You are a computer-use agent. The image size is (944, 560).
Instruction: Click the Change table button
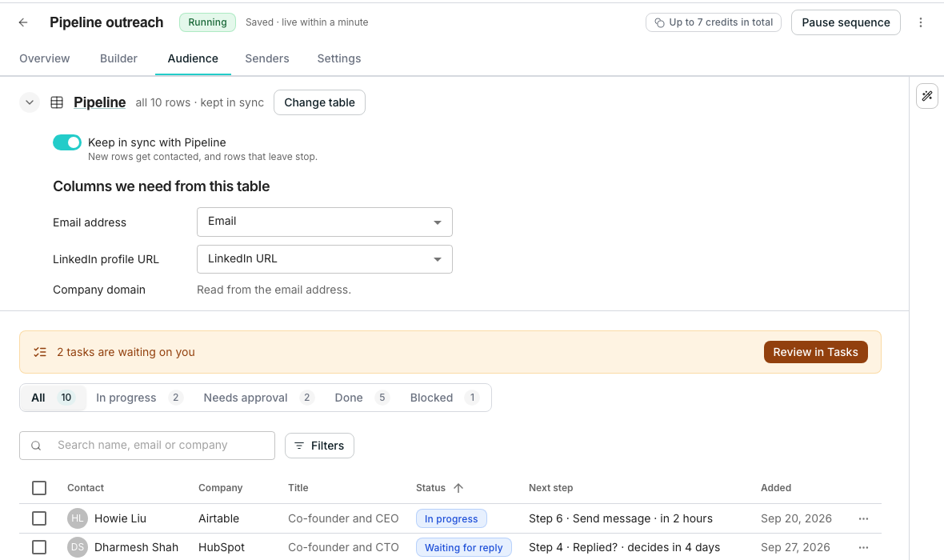319,102
